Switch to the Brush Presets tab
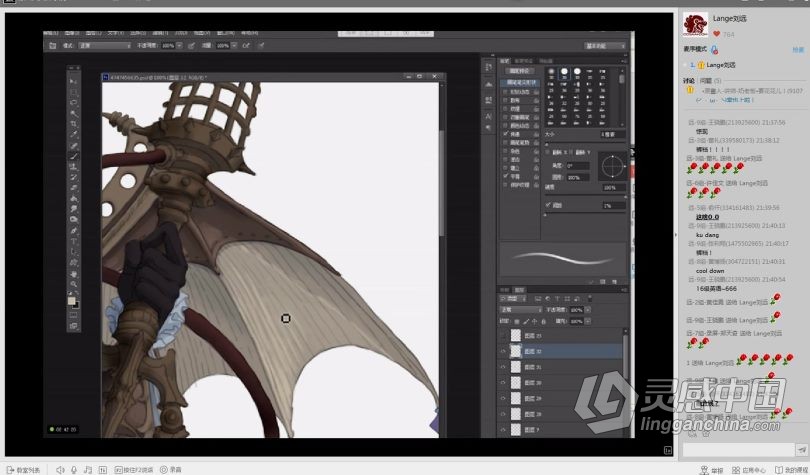 pos(523,61)
